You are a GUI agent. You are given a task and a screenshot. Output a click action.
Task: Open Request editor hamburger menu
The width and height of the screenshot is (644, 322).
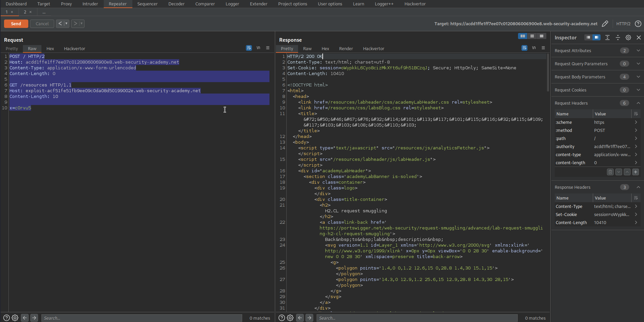tap(268, 48)
